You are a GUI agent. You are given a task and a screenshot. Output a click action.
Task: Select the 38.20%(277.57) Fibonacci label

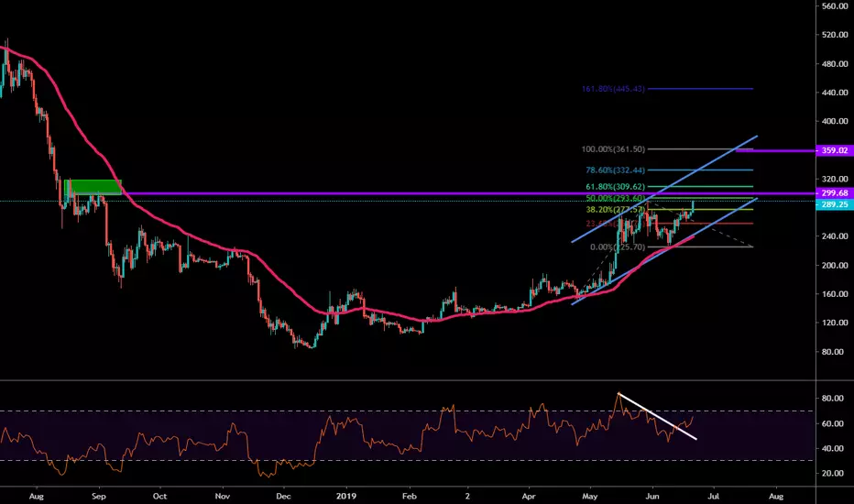(x=615, y=209)
